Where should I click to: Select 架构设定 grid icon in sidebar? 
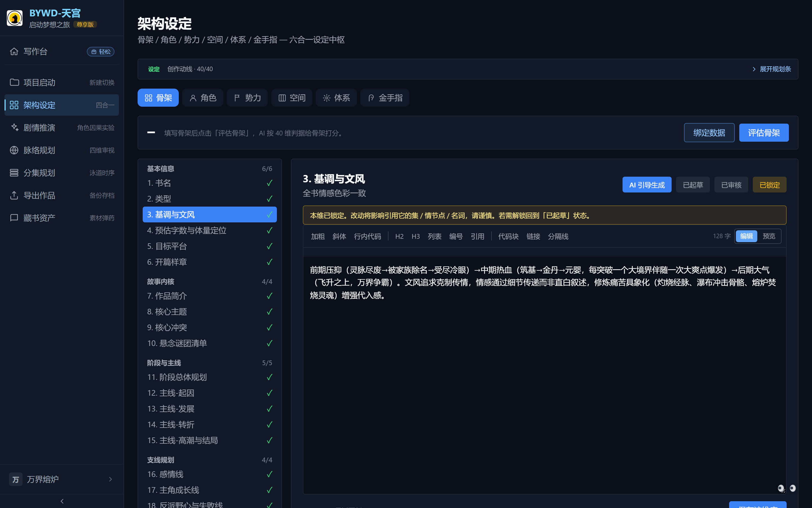14,105
